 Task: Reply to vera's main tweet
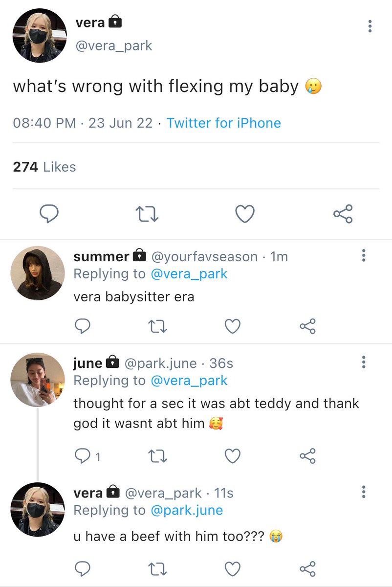(x=49, y=214)
